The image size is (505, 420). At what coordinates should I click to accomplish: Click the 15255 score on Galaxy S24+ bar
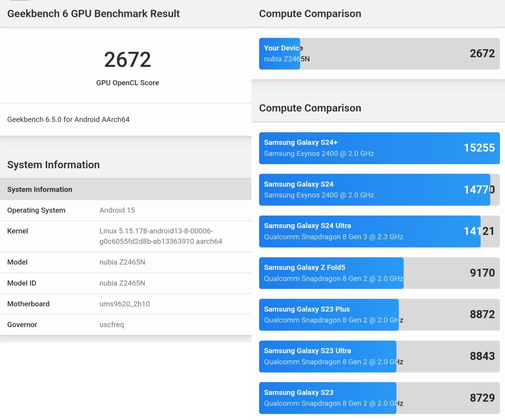pyautogui.click(x=479, y=148)
